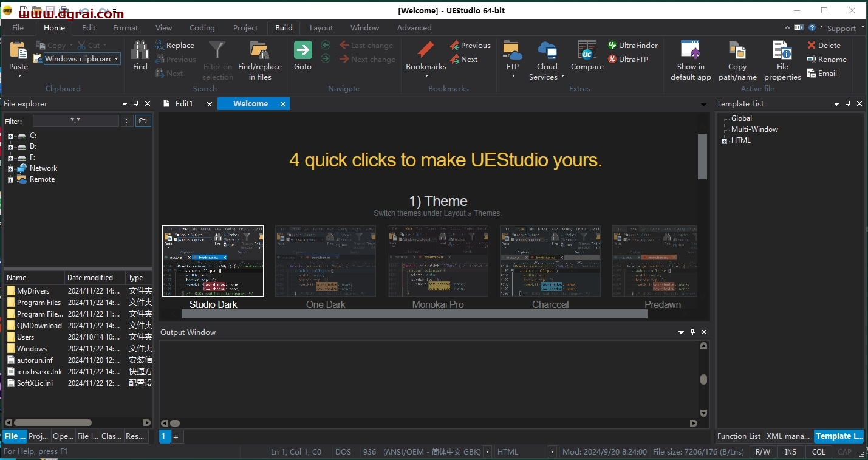Toggle CAP indicator in status bar
The height and width of the screenshot is (460, 868).
pyautogui.click(x=845, y=451)
